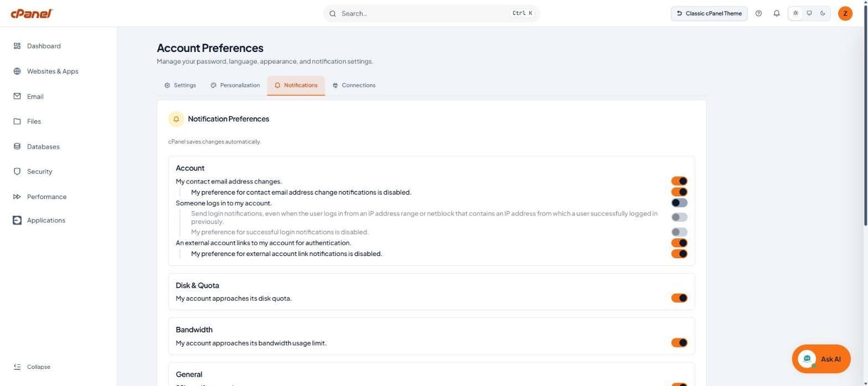Open the Dashboard icon in sidebar

(x=17, y=46)
